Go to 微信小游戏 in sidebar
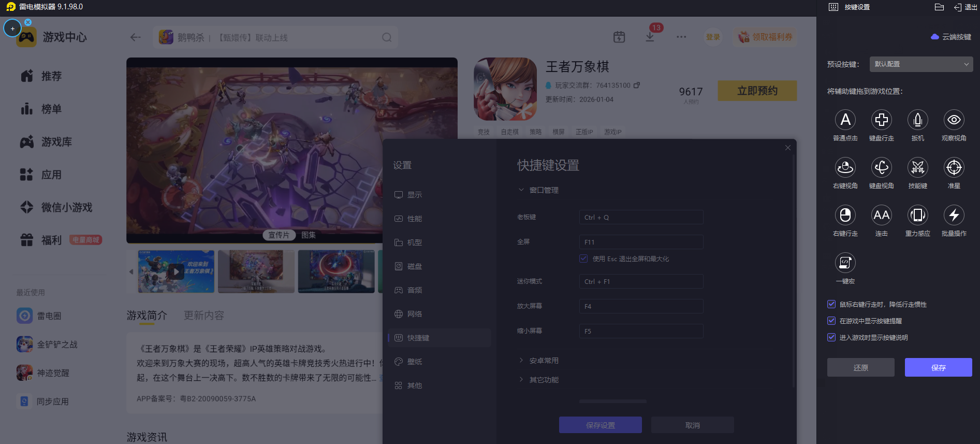980x444 pixels. click(56, 207)
